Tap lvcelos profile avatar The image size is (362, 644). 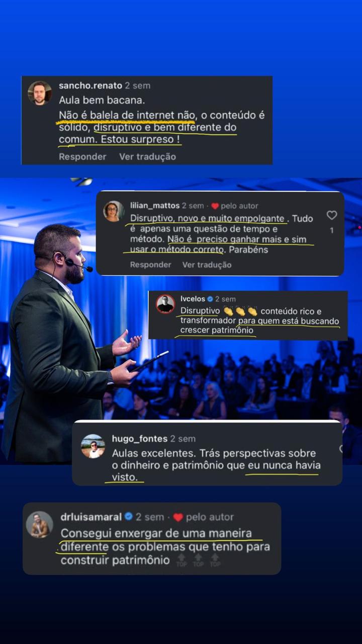tap(165, 304)
